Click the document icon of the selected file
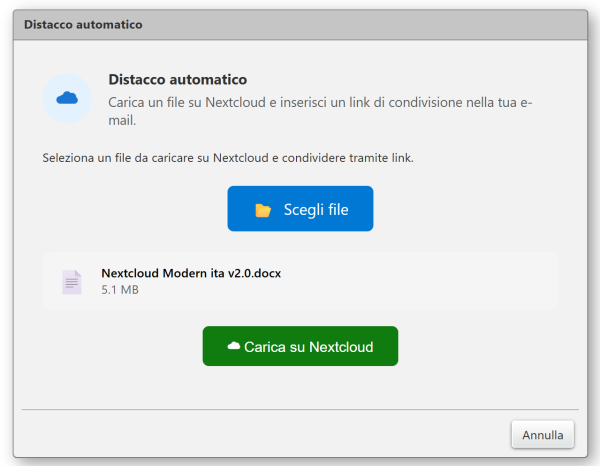The height and width of the screenshot is (466, 600). 72,282
